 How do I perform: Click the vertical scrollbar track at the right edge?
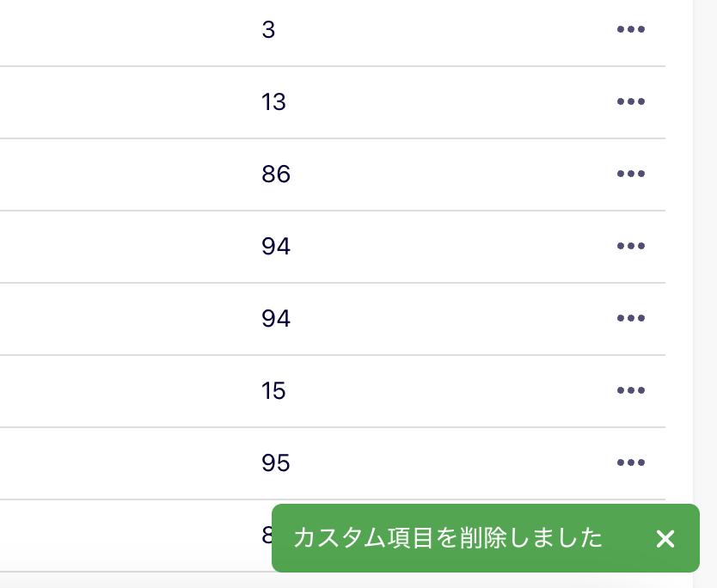tap(705, 292)
